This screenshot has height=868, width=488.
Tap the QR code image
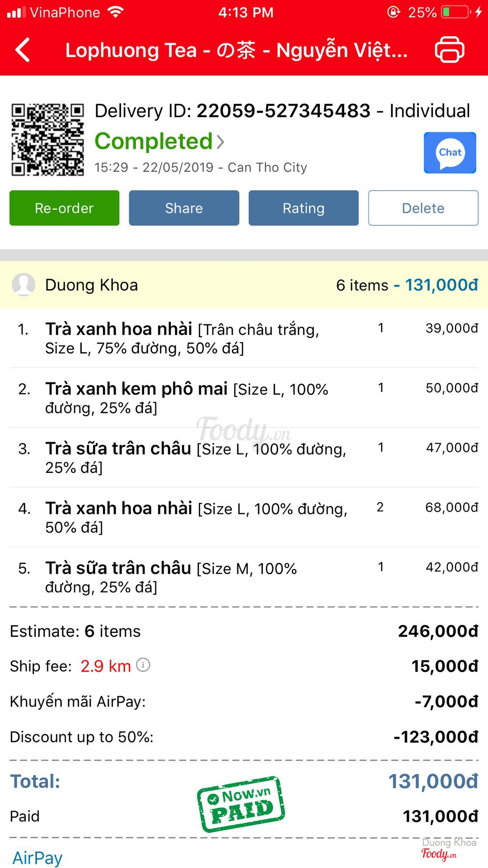pos(47,139)
